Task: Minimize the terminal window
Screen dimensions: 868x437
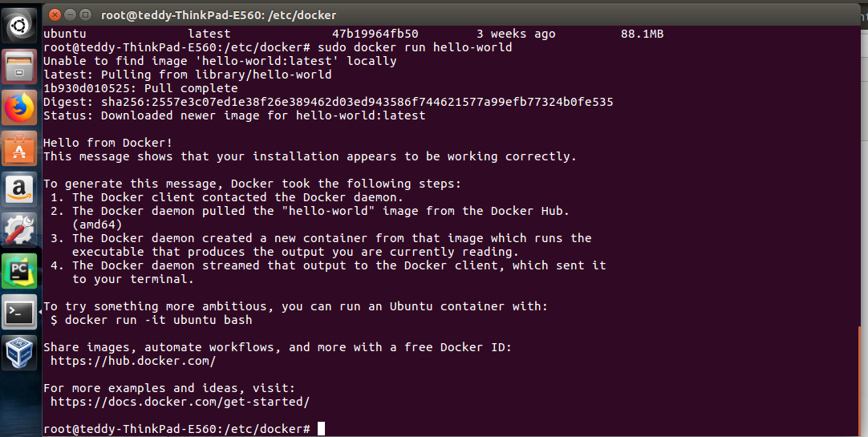Action: 69,14
